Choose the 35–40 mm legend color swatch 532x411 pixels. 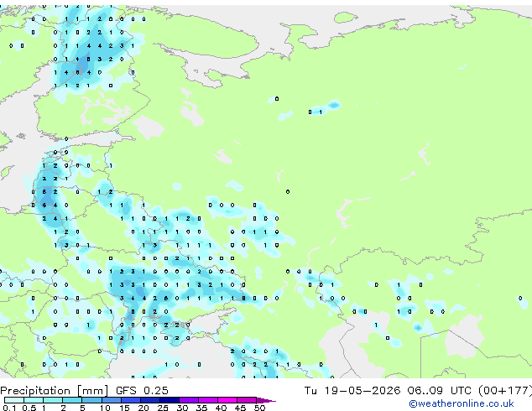pos(208,400)
